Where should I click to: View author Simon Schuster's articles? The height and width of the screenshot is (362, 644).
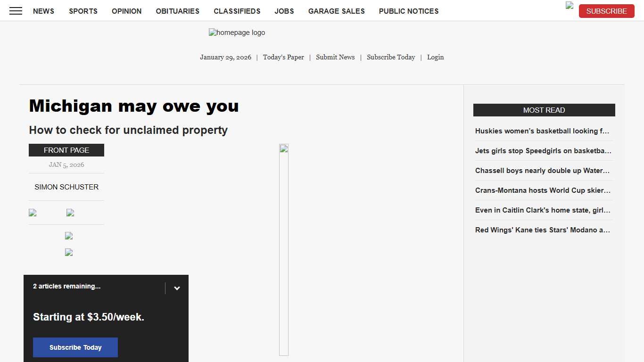pyautogui.click(x=66, y=187)
